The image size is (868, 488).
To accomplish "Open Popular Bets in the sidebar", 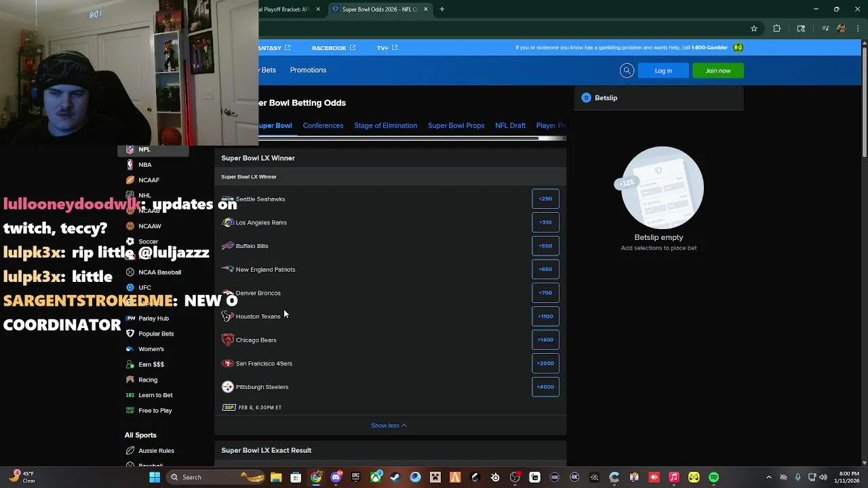I will (x=156, y=333).
